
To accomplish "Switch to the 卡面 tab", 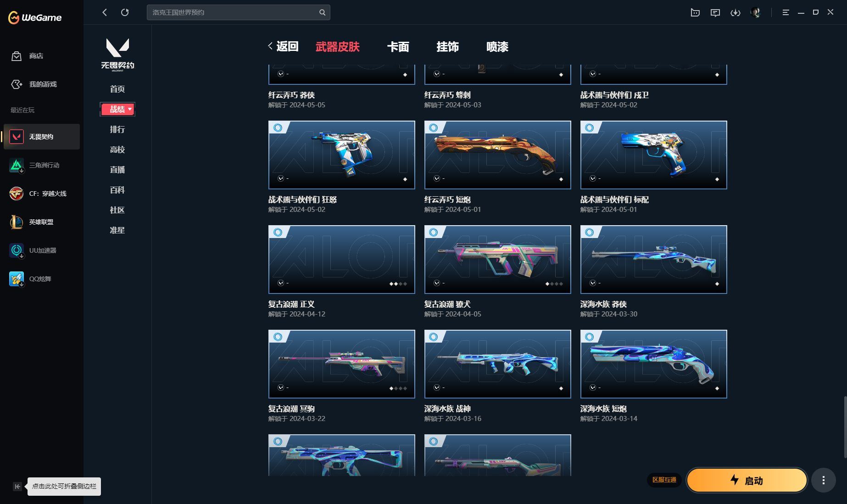I will (x=398, y=47).
